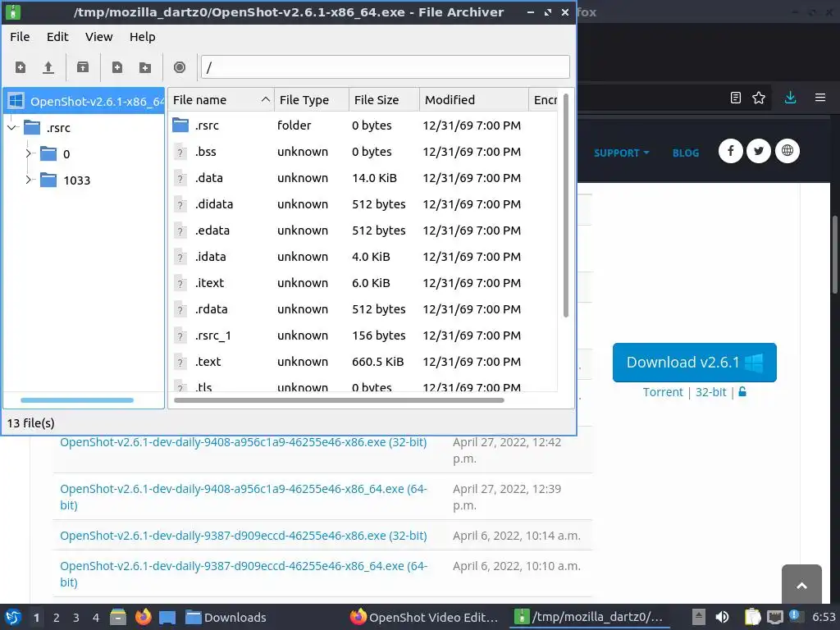
Task: Click the Windows exe icon in tree root
Action: coord(16,101)
